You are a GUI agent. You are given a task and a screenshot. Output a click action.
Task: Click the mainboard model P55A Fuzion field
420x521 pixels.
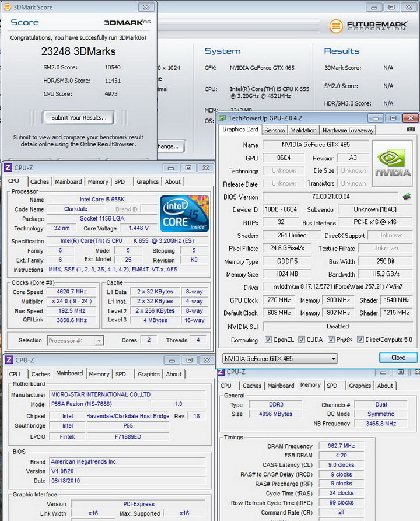click(x=99, y=404)
